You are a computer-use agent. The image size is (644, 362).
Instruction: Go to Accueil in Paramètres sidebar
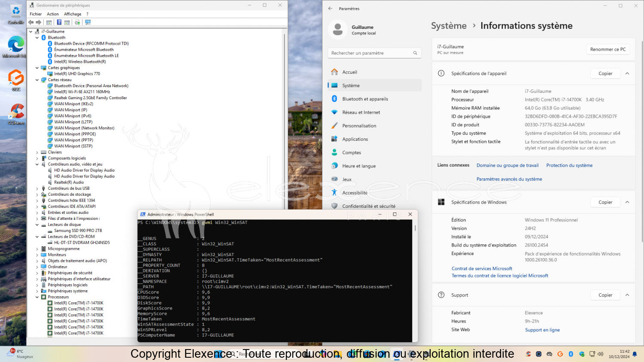pos(374,72)
